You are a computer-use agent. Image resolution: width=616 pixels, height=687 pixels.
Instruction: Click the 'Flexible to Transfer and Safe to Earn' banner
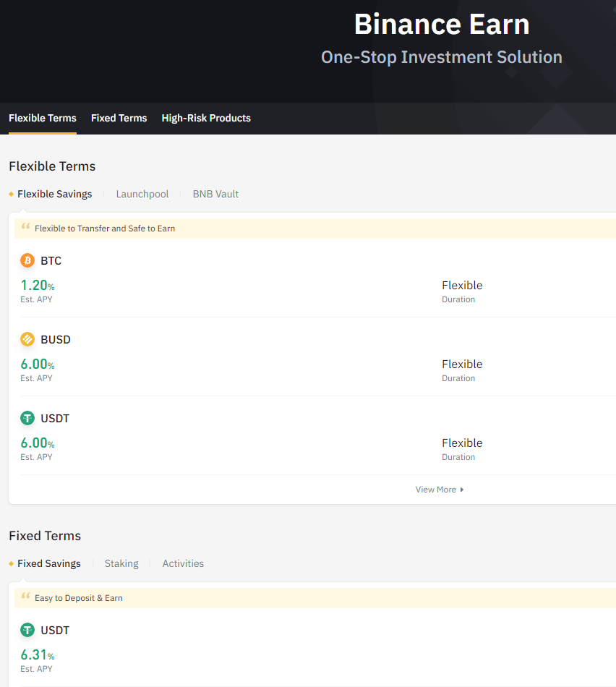click(315, 229)
